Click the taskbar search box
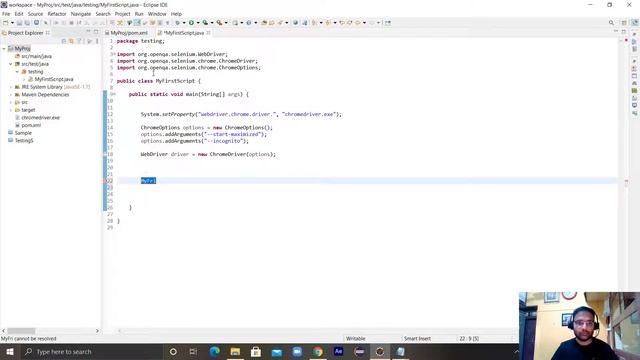This screenshot has width=640, height=360. click(x=91, y=352)
